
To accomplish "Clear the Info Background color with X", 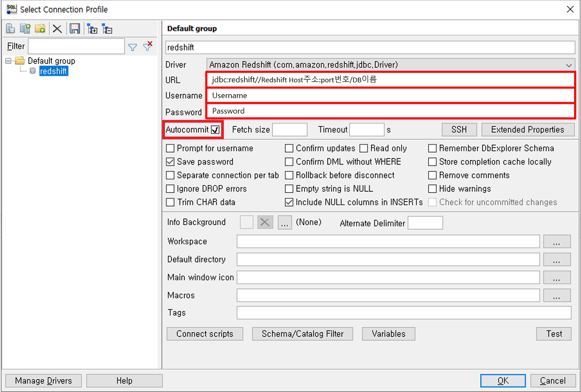I will (265, 222).
